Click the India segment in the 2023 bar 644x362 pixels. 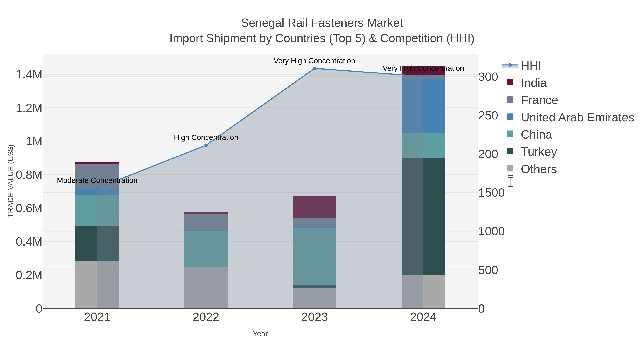point(314,207)
